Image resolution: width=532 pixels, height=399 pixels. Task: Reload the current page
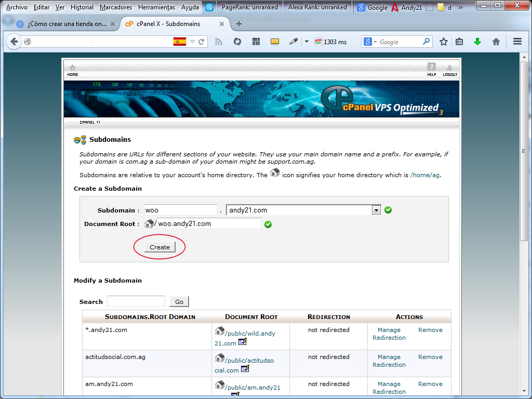201,42
